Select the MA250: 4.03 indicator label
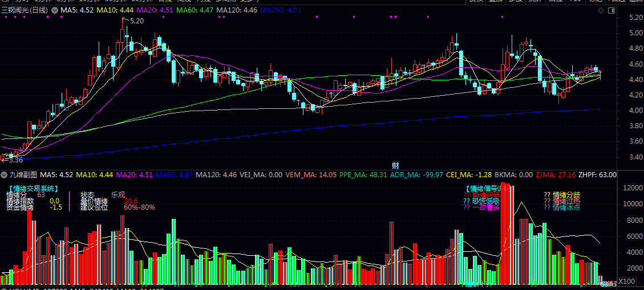The width and height of the screenshot is (644, 290). (x=281, y=10)
